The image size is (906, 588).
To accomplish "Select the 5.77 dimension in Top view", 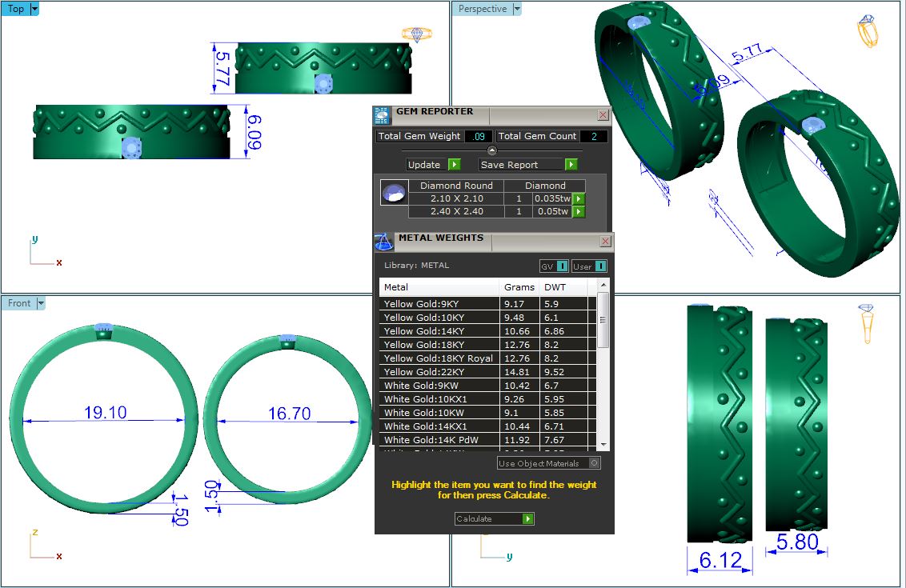I will click(222, 69).
